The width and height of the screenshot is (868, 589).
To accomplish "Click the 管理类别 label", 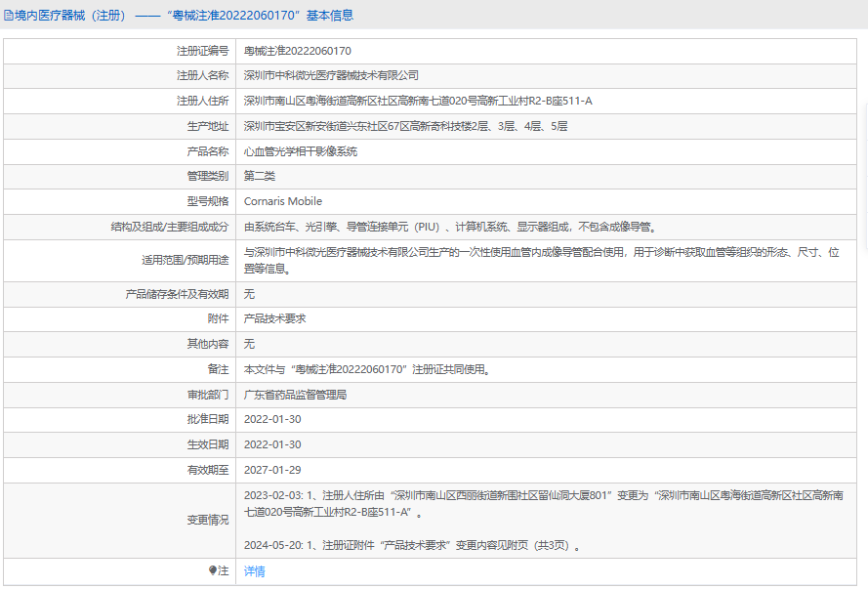I will tap(208, 176).
